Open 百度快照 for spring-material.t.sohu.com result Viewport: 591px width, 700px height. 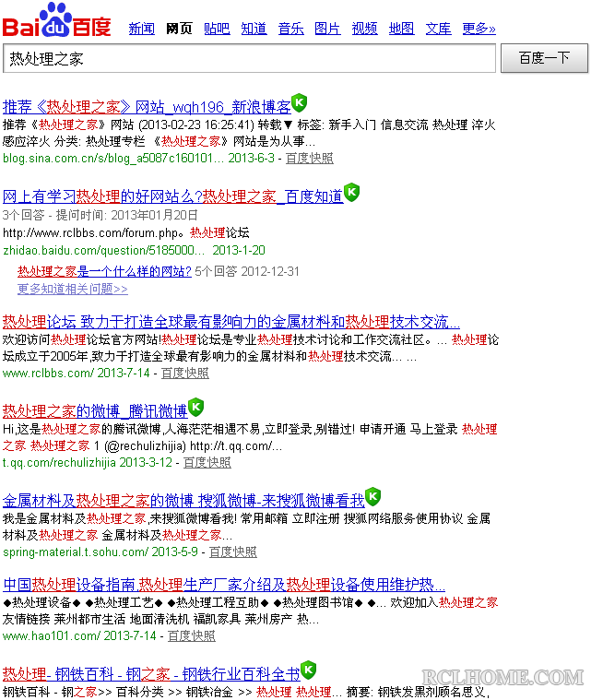(x=233, y=552)
